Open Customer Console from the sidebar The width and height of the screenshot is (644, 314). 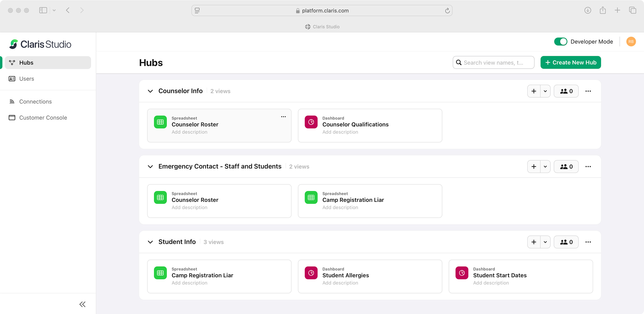pos(43,117)
